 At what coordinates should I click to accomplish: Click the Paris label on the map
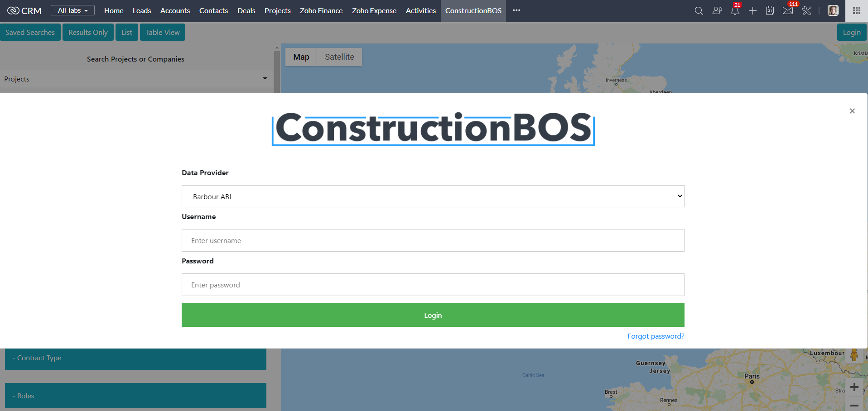click(x=752, y=376)
